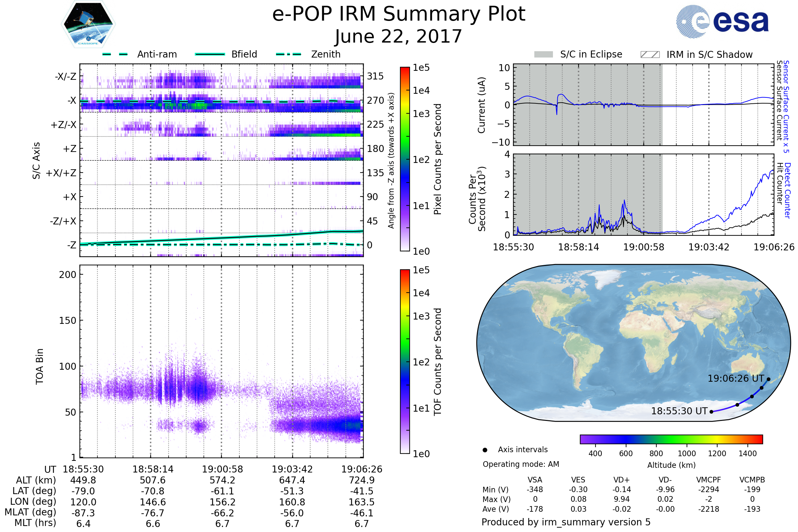The width and height of the screenshot is (798, 532).
Task: Click the 18:55:30 UT start point on map
Action: [712, 412]
